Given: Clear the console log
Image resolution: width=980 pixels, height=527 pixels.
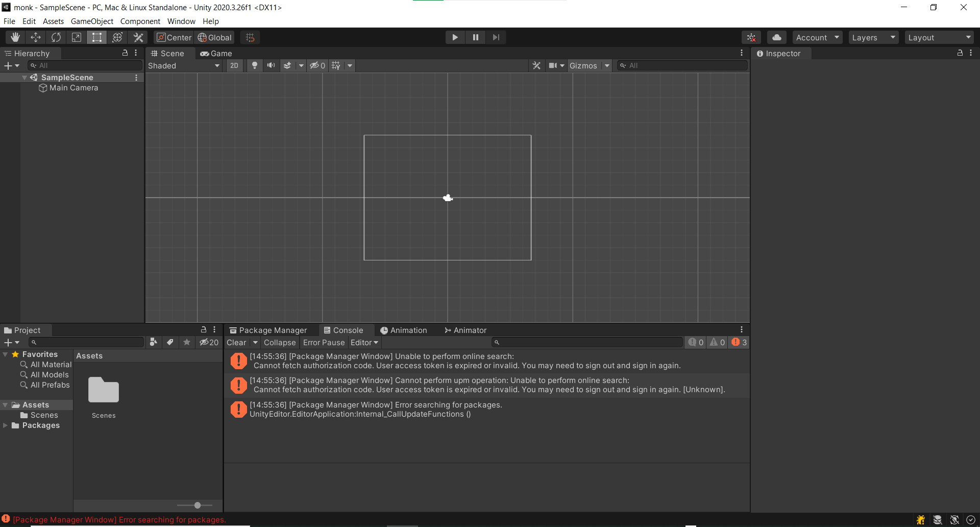Looking at the screenshot, I should [x=236, y=343].
